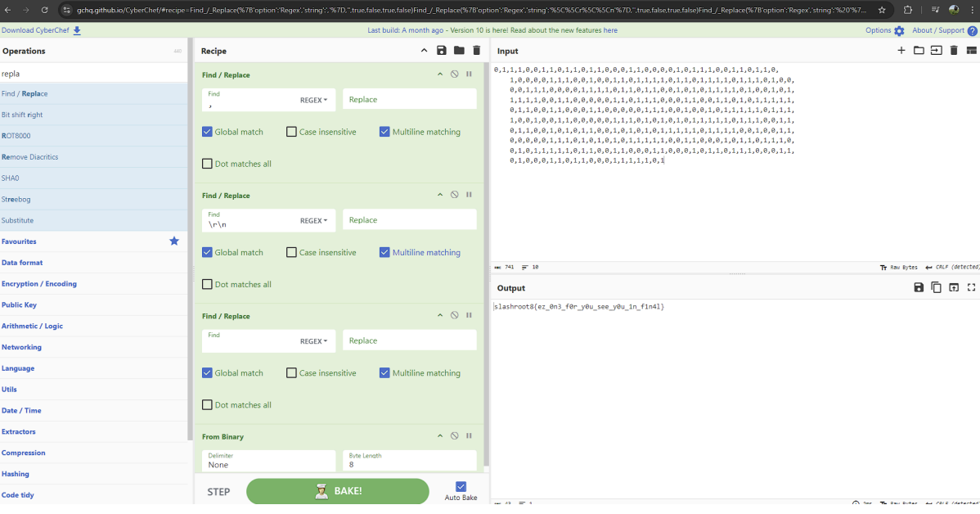This screenshot has width=980, height=514.
Task: Enable Dot matches all in first Find / Replace
Action: pyautogui.click(x=207, y=164)
